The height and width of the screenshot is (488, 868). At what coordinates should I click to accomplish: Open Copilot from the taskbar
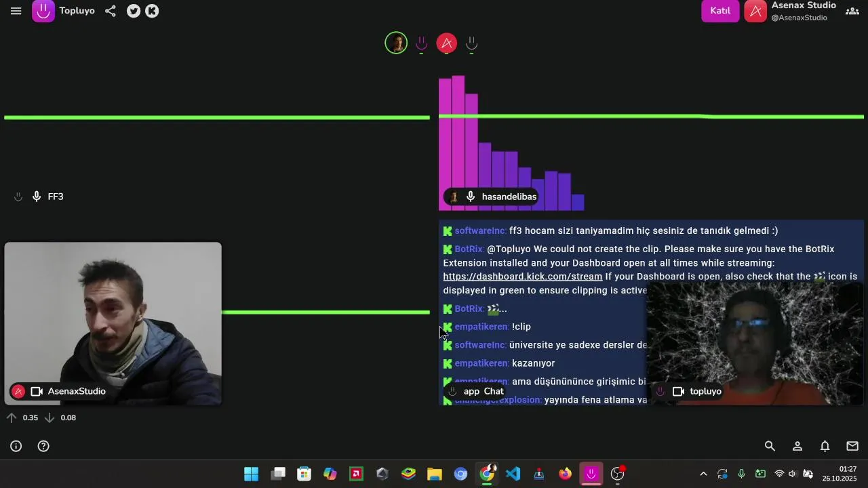pos(330,474)
